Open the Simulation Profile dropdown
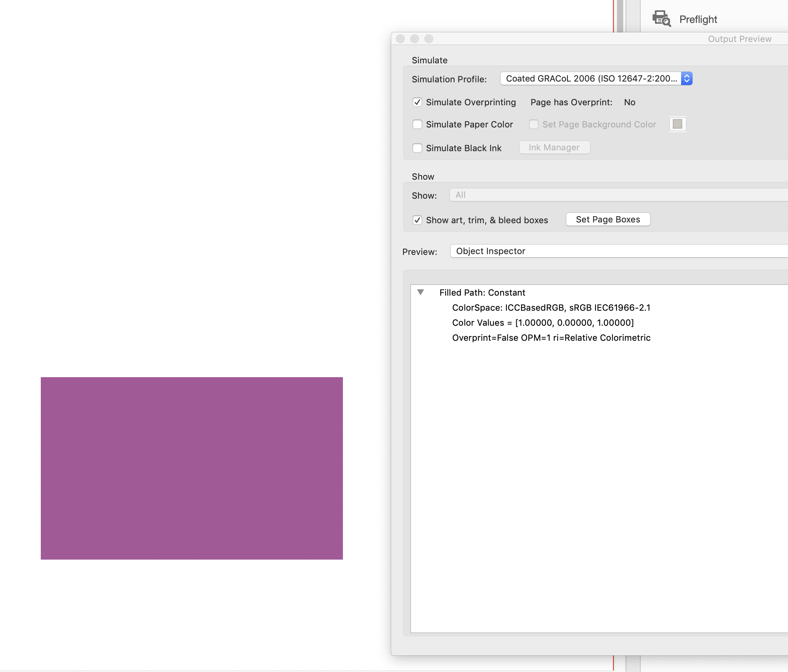 tap(590, 78)
